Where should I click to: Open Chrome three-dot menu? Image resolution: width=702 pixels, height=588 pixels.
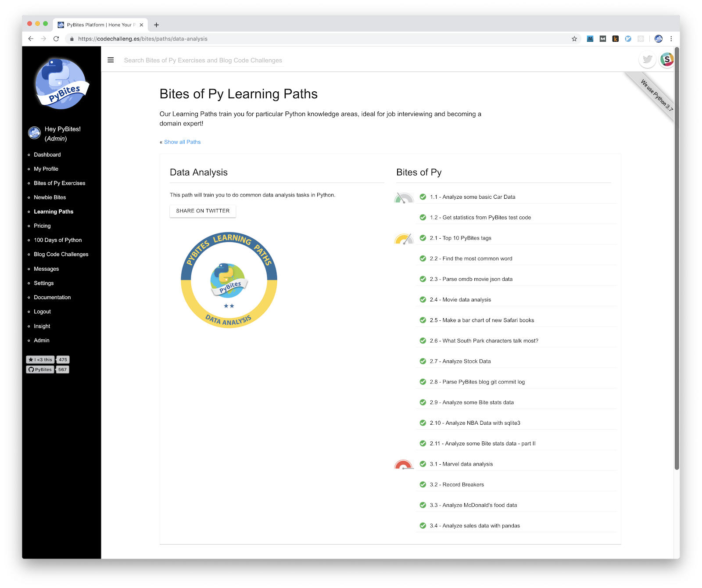[x=671, y=39]
